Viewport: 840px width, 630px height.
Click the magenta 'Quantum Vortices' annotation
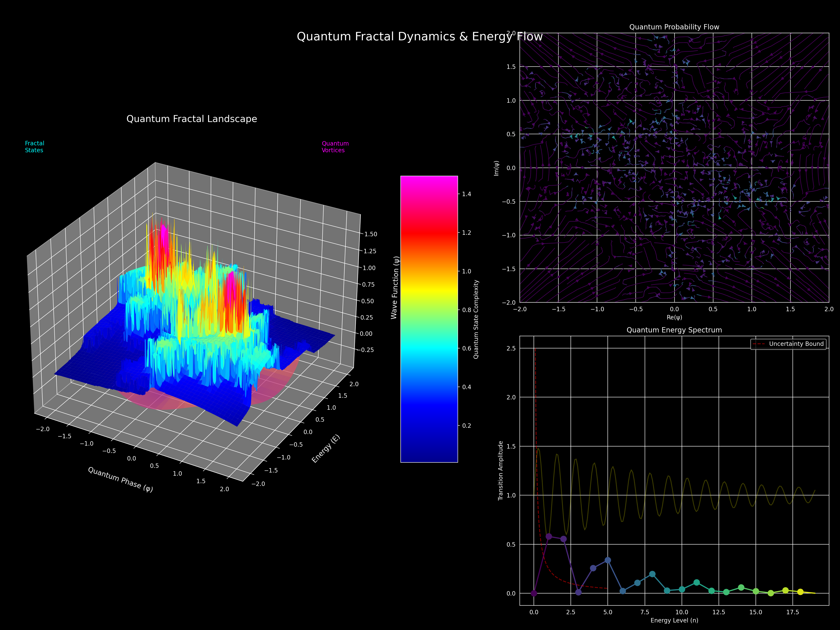[x=335, y=147]
